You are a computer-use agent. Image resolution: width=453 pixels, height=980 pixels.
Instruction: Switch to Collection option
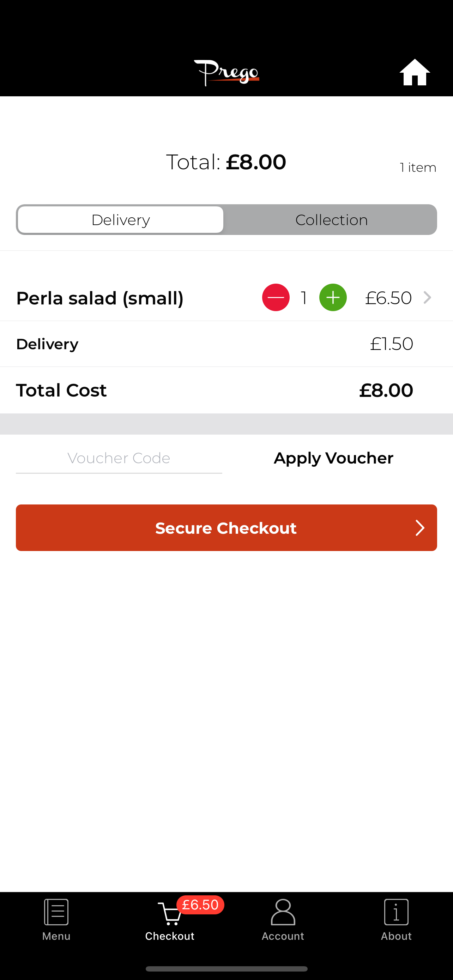point(331,220)
